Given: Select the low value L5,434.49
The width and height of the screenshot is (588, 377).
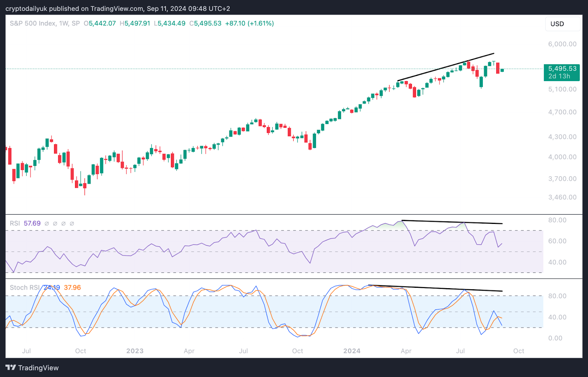Looking at the screenshot, I should coord(170,23).
